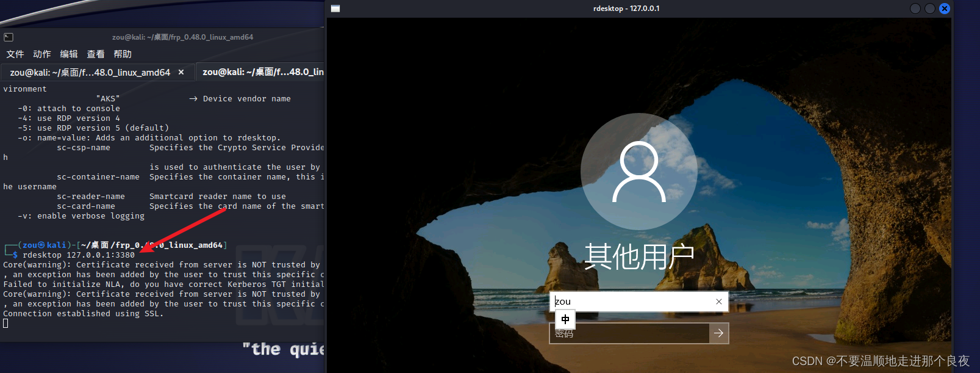
Task: Click the 'Failed to initialize NLA' line
Action: coord(163,284)
